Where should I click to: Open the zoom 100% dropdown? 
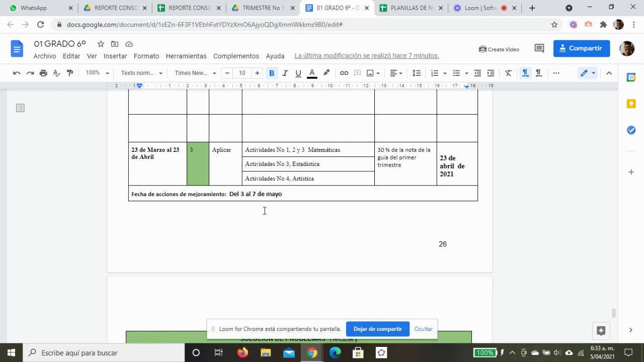[x=97, y=73]
